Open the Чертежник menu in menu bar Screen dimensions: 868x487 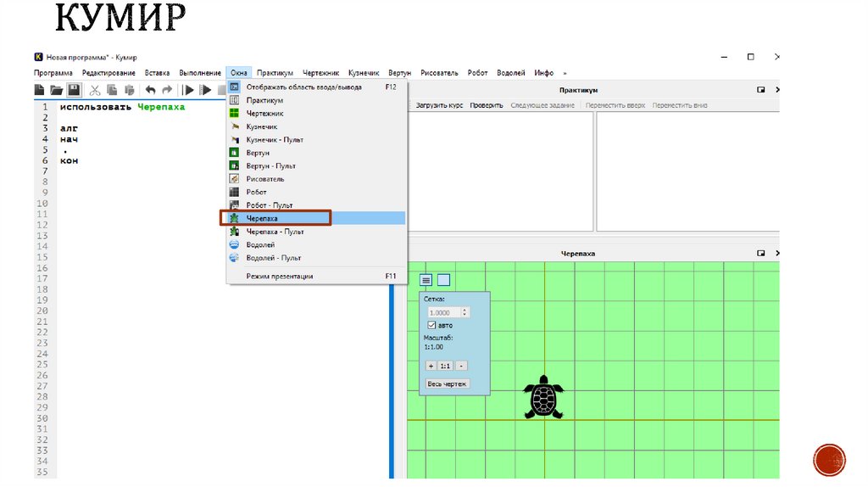320,73
